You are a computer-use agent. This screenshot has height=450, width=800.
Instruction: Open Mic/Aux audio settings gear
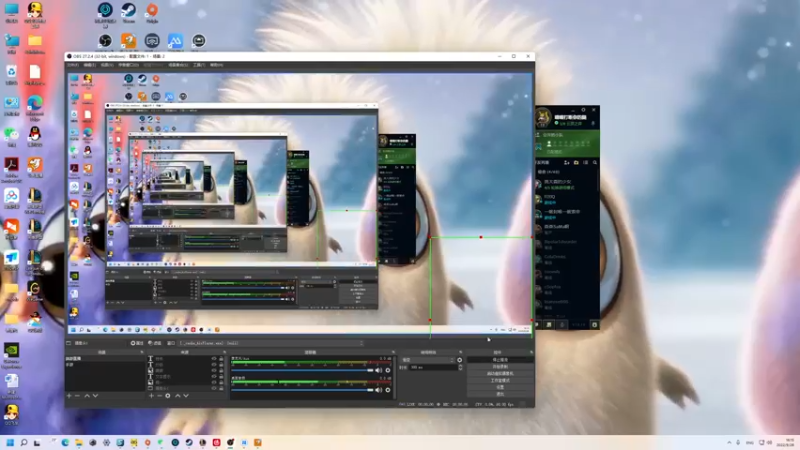(x=388, y=370)
